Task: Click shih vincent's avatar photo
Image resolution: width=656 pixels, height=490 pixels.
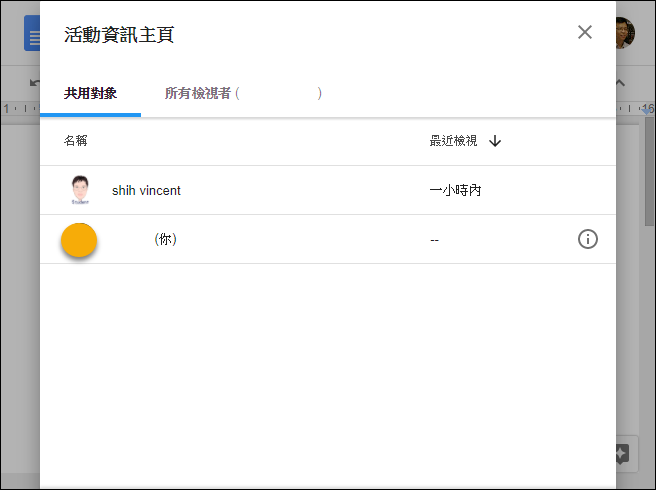Action: tap(80, 190)
